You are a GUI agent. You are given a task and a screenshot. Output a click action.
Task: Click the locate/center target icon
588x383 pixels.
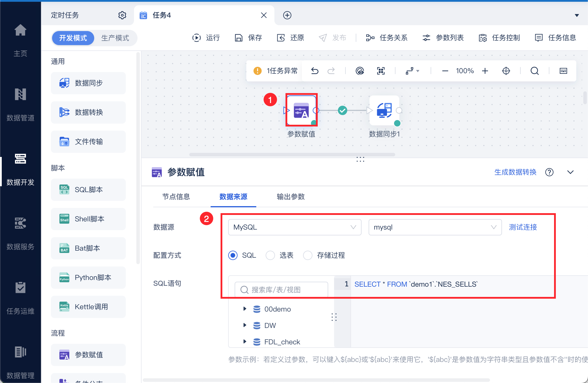tap(506, 71)
